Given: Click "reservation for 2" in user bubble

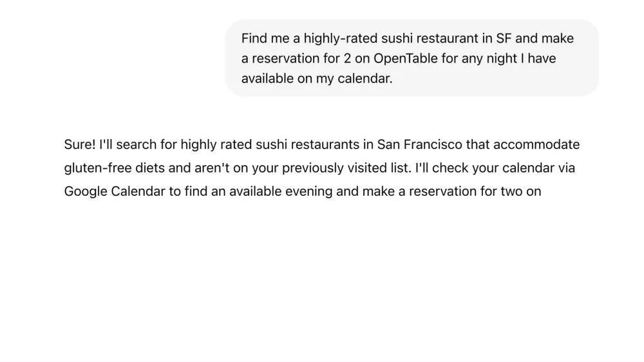Looking at the screenshot, I should tap(301, 59).
